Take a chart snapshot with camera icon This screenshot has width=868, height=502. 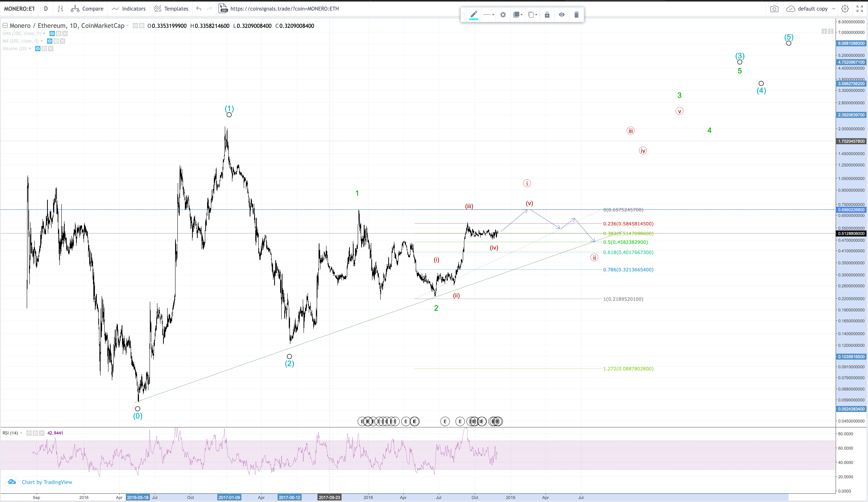click(774, 9)
